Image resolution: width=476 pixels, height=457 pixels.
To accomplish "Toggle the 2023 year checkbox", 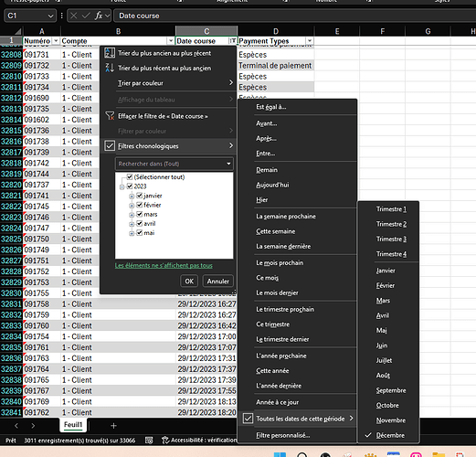I will [130, 186].
